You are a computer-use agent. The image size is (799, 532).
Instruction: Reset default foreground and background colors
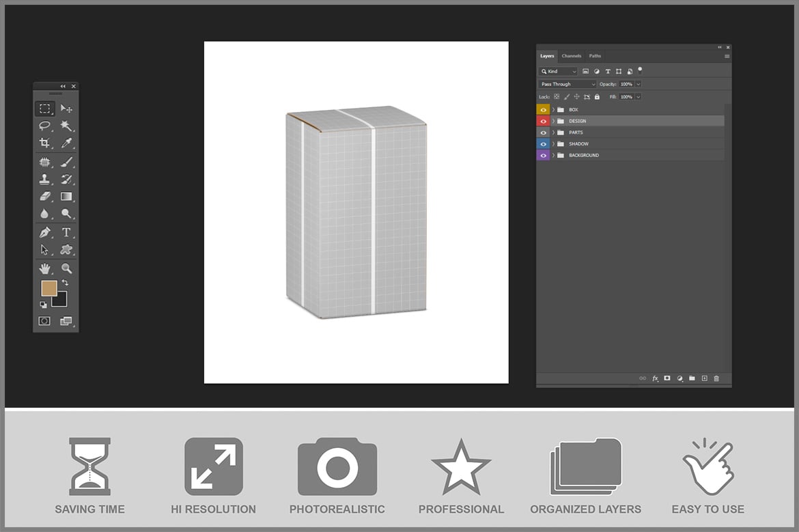point(43,305)
